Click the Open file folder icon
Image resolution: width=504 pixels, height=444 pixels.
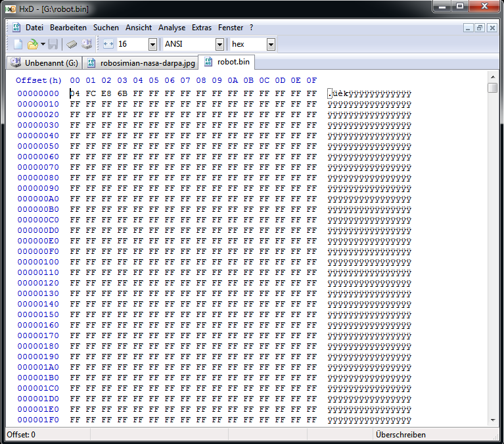(x=33, y=44)
